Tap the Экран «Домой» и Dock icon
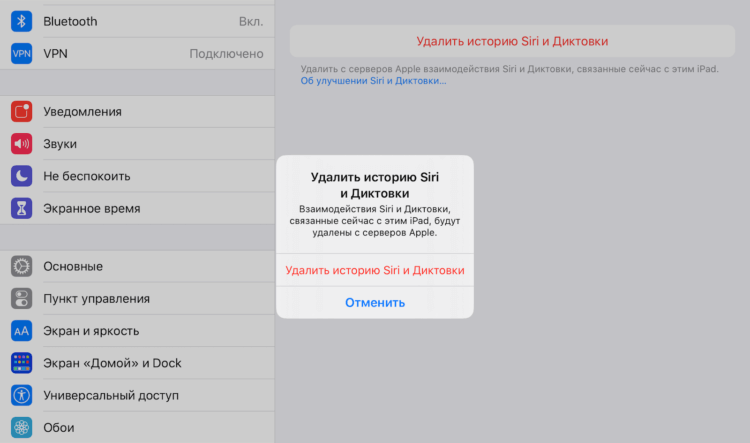 (x=22, y=363)
